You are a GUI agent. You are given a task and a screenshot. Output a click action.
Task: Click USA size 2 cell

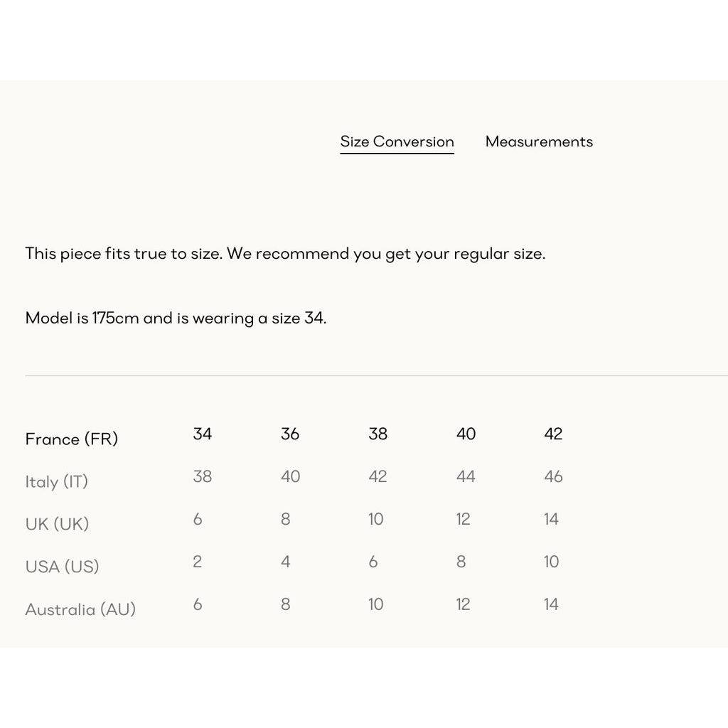tap(198, 562)
